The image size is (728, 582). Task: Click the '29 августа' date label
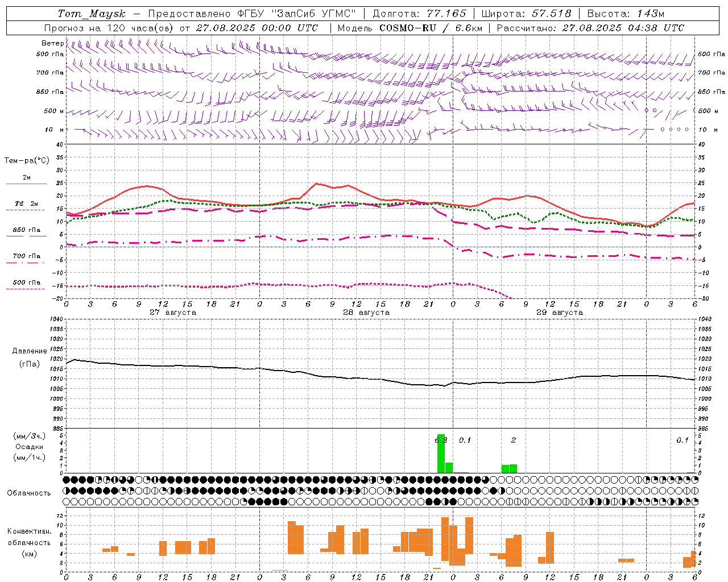point(560,313)
